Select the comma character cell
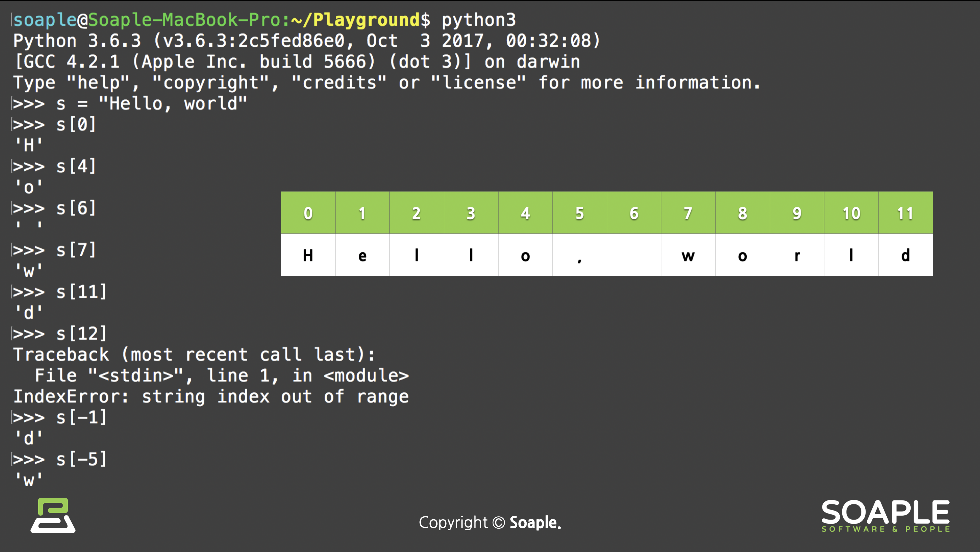This screenshot has width=980, height=552. pos(579,255)
